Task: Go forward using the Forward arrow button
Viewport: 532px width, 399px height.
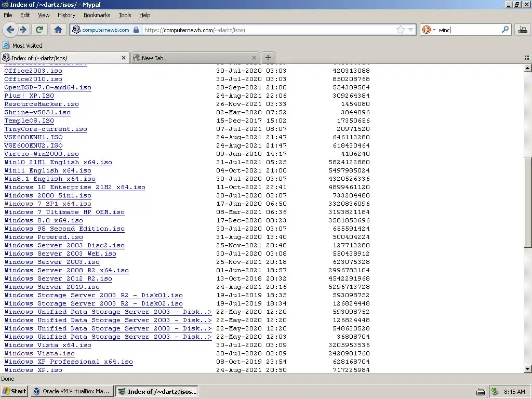Action: tap(23, 30)
